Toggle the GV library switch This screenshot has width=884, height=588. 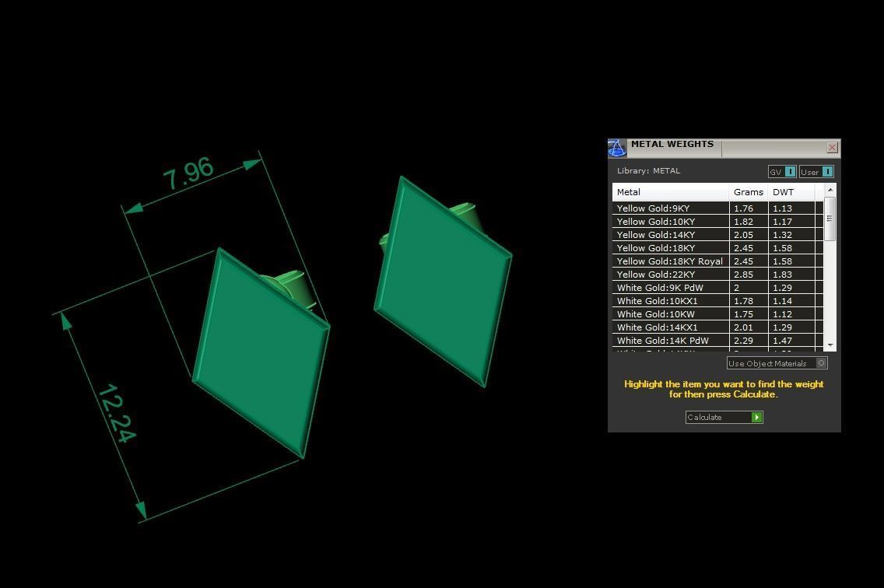782,171
